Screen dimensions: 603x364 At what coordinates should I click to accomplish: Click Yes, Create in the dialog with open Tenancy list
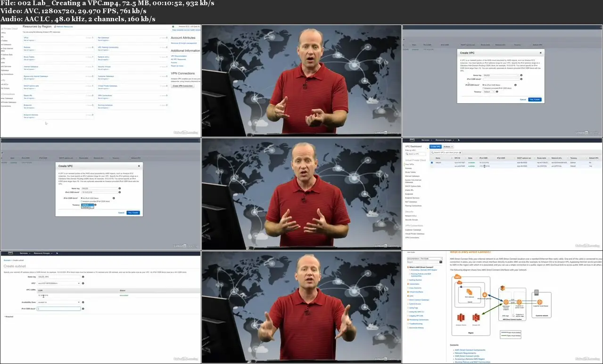[133, 213]
